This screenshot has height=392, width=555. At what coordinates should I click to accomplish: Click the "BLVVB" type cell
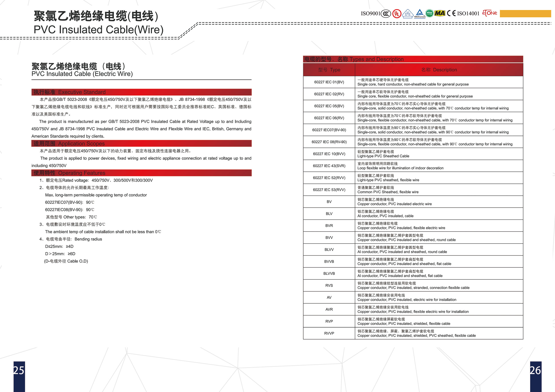coord(329,273)
